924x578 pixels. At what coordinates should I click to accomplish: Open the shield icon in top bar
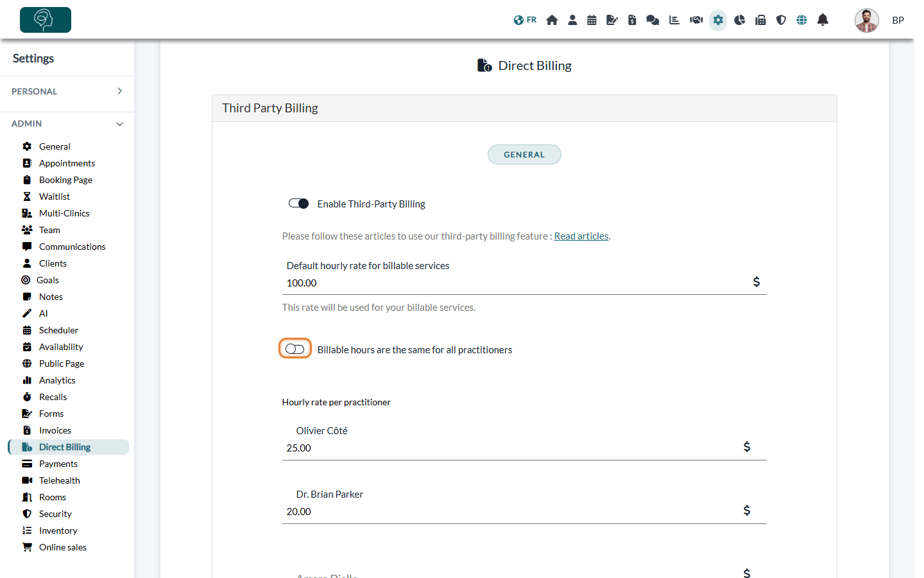click(x=781, y=20)
